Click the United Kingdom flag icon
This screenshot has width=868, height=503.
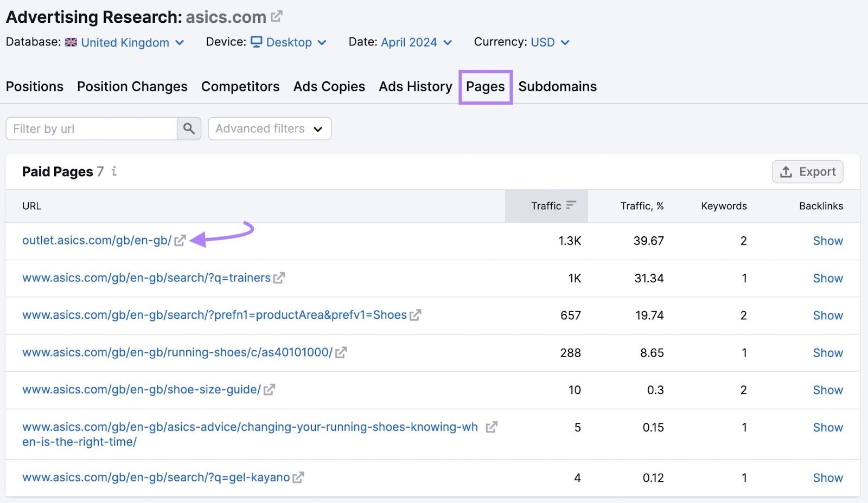click(71, 42)
